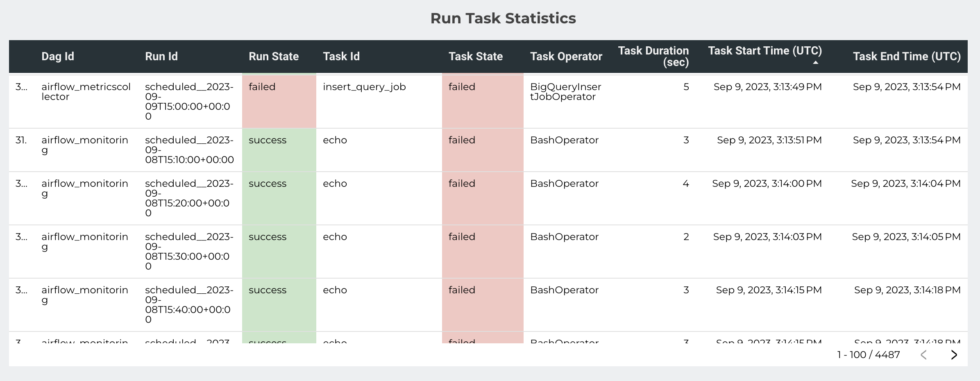Viewport: 980px width, 381px height.
Task: Sort by Run Id column
Action: pos(161,57)
